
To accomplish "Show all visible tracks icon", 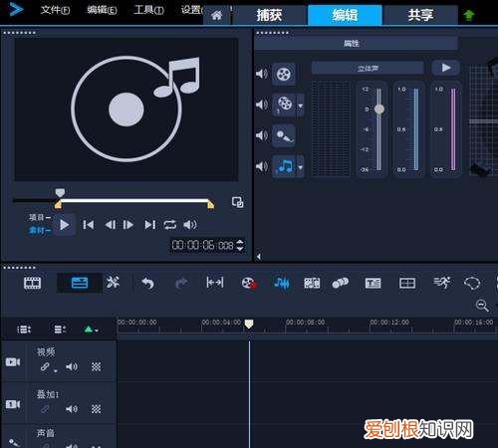I will [24, 330].
